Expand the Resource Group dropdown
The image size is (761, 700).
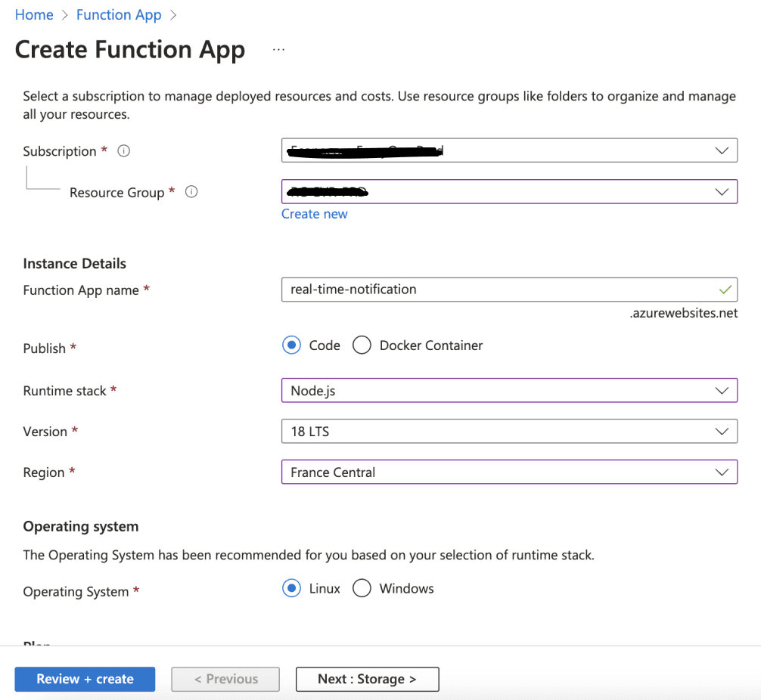508,192
